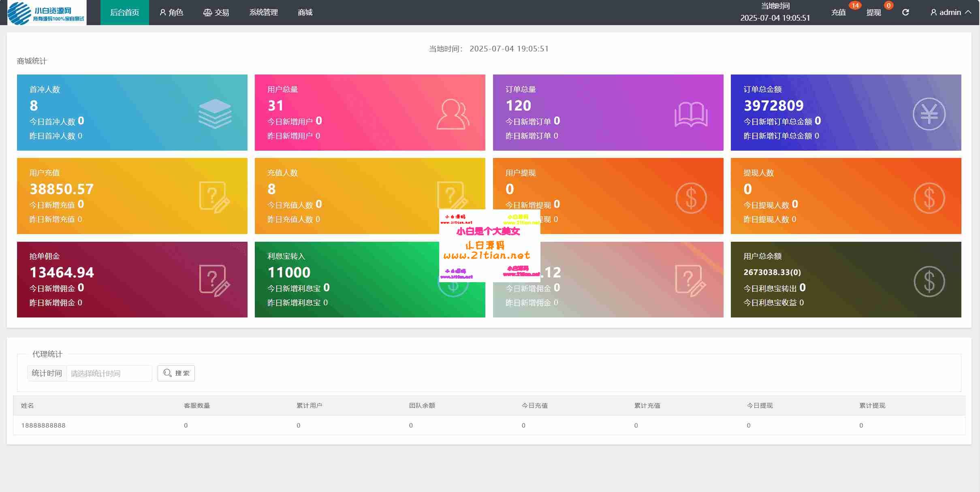Click the edit-note icon in 用户充值 card
Image resolution: width=980 pixels, height=492 pixels.
214,197
